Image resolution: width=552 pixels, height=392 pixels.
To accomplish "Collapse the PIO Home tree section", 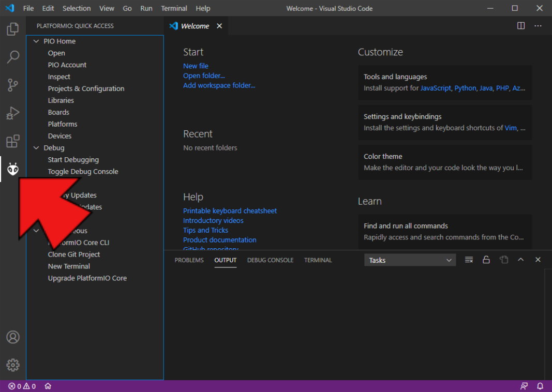I will tap(36, 41).
